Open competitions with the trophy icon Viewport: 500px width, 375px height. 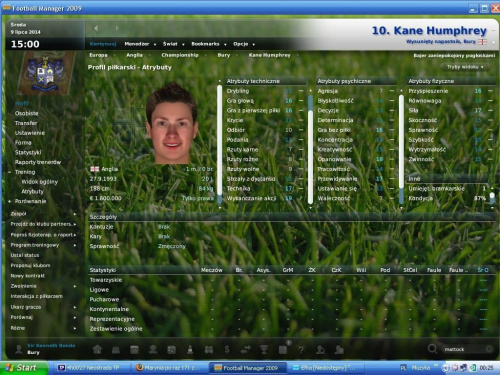264,349
